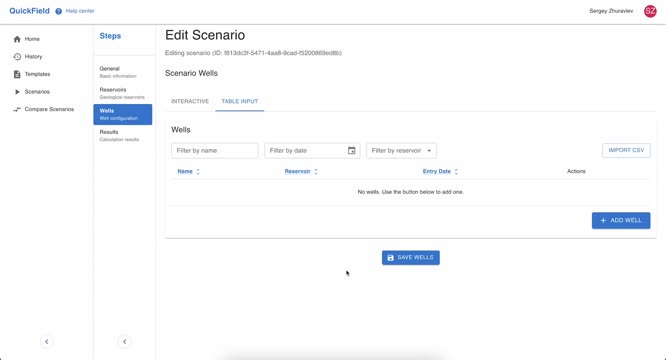This screenshot has height=360, width=666.
Task: Click the QuickField logo
Action: (x=29, y=11)
